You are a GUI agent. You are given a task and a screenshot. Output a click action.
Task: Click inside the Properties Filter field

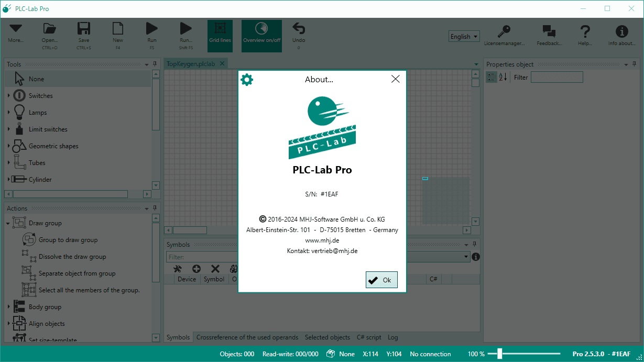(x=556, y=76)
